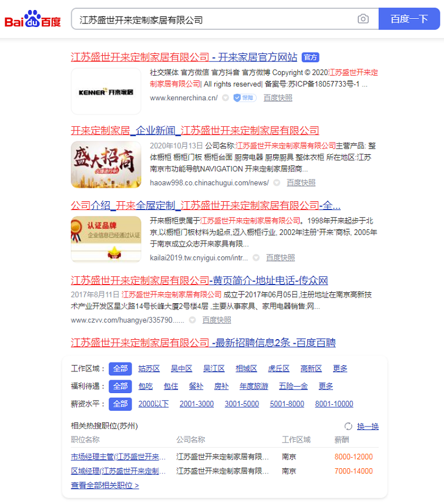Filter benefits by 五险一金
The width and height of the screenshot is (444, 504).
coord(294,386)
